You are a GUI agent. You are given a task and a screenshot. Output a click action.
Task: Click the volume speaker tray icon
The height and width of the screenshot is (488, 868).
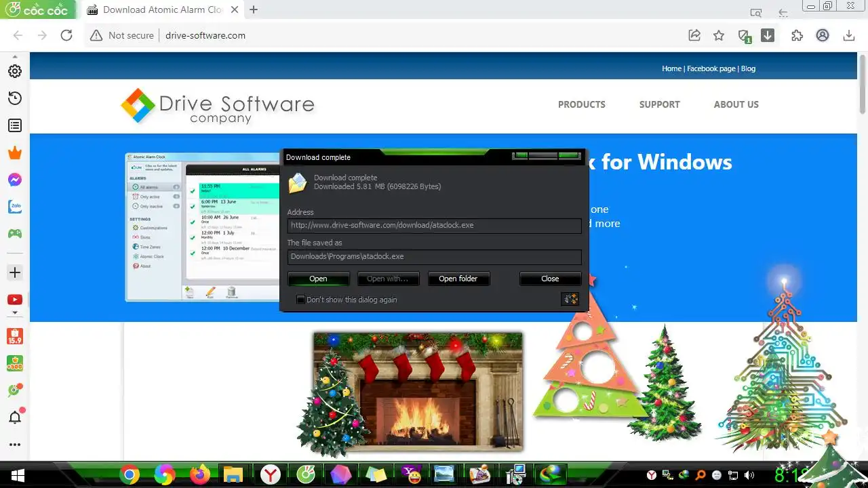coord(749,475)
